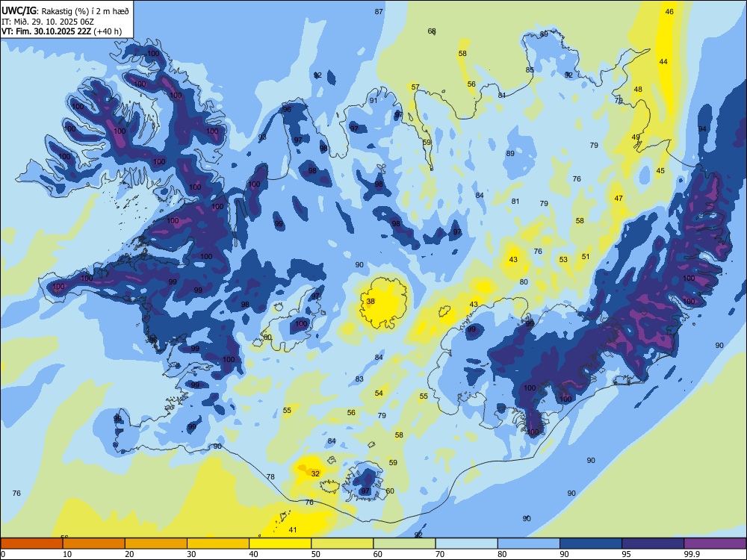Click the 70–80 pale blue legend swatch

click(466, 544)
